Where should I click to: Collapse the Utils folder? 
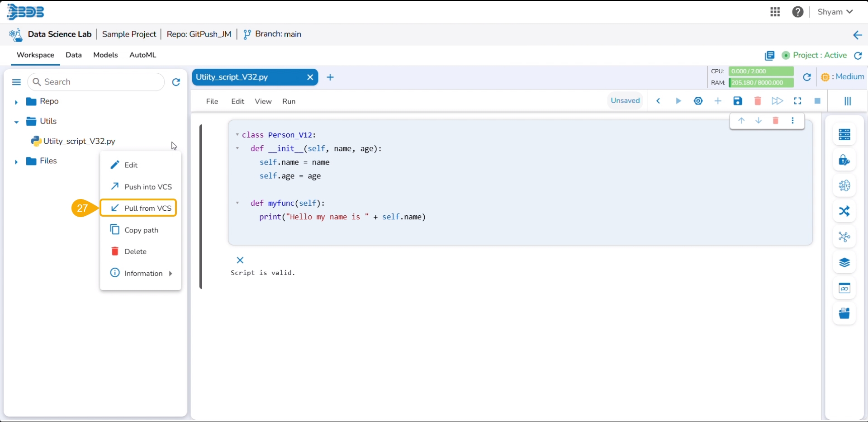click(x=16, y=122)
